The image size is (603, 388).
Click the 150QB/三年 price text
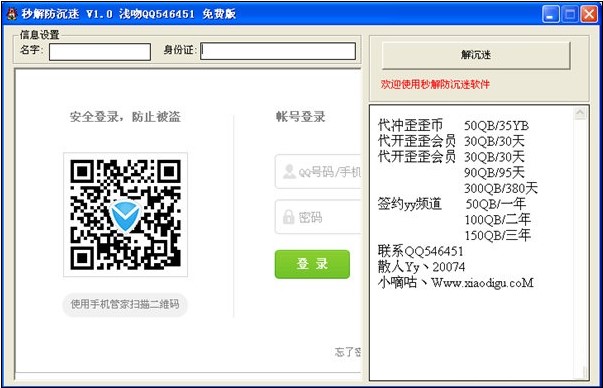tap(498, 235)
